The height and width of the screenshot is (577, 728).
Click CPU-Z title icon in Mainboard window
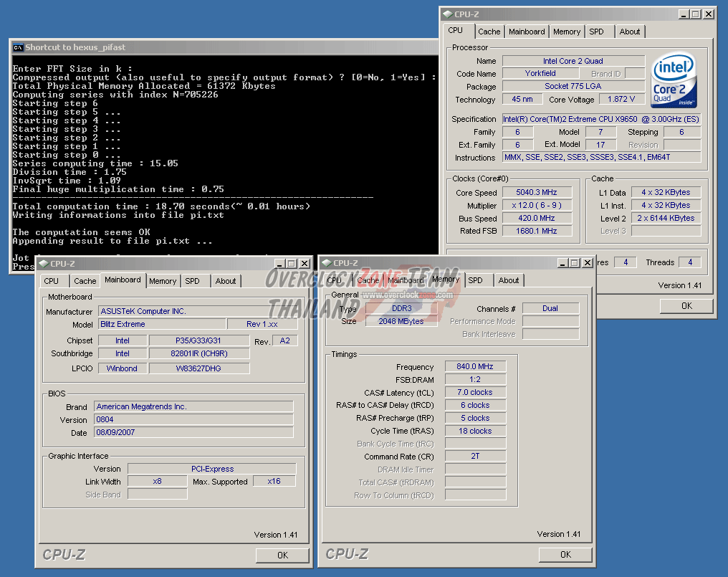point(44,264)
